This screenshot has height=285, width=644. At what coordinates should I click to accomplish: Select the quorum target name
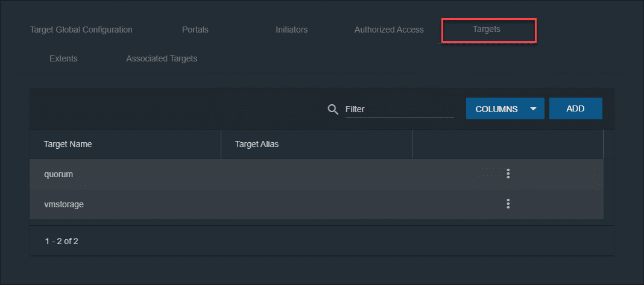point(58,174)
